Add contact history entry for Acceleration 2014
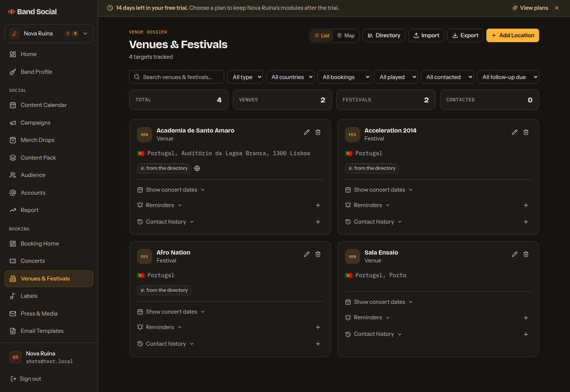This screenshot has height=392, width=570. tap(526, 222)
